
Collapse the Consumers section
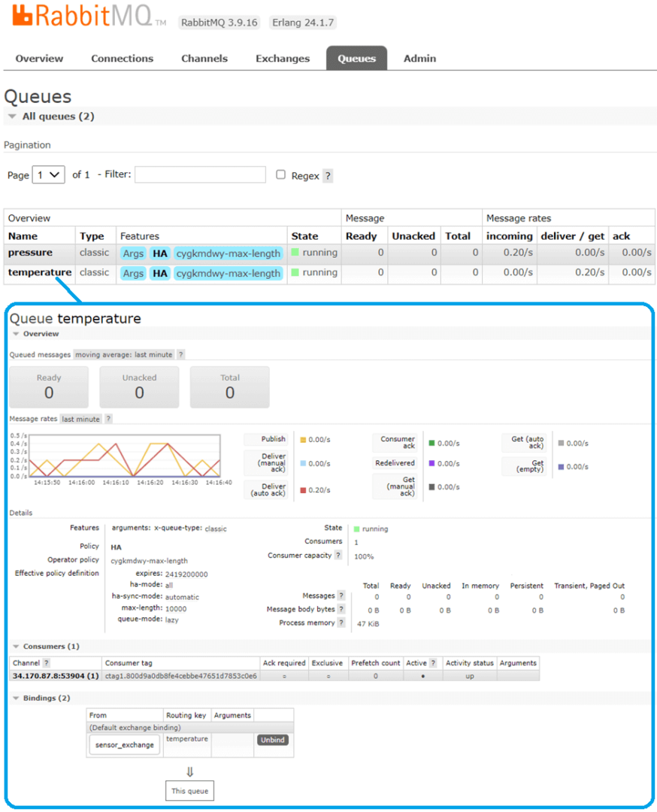(x=17, y=647)
